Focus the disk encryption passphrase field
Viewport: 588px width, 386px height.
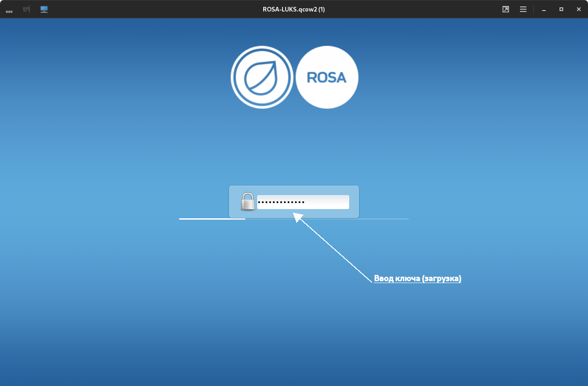(303, 202)
